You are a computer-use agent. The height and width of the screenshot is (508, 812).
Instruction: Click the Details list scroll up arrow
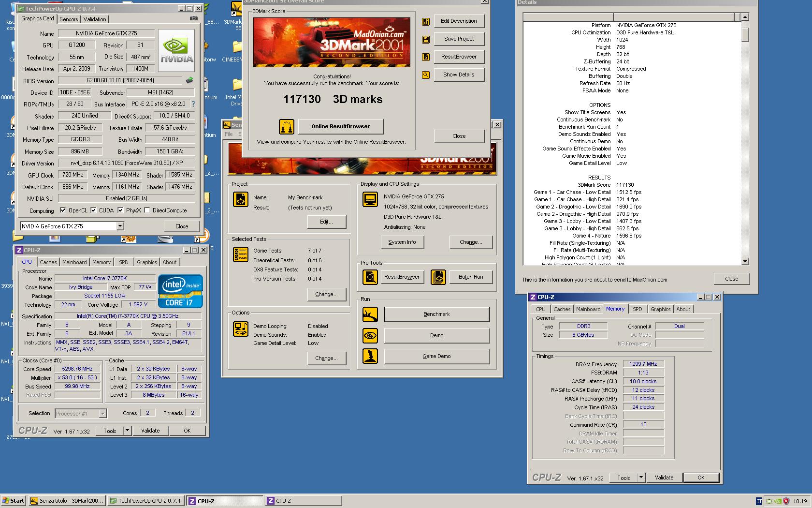pyautogui.click(x=745, y=17)
